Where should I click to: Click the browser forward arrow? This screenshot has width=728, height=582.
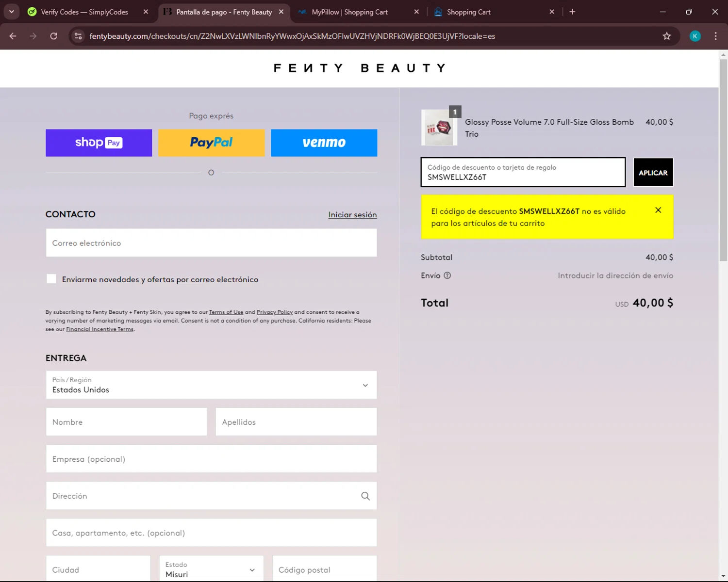(33, 36)
